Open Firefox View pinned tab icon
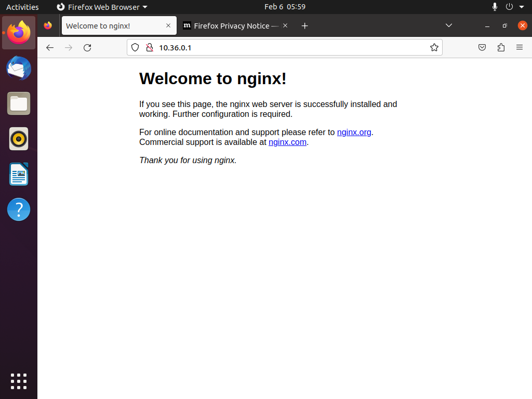Image resolution: width=532 pixels, height=399 pixels. click(x=48, y=25)
